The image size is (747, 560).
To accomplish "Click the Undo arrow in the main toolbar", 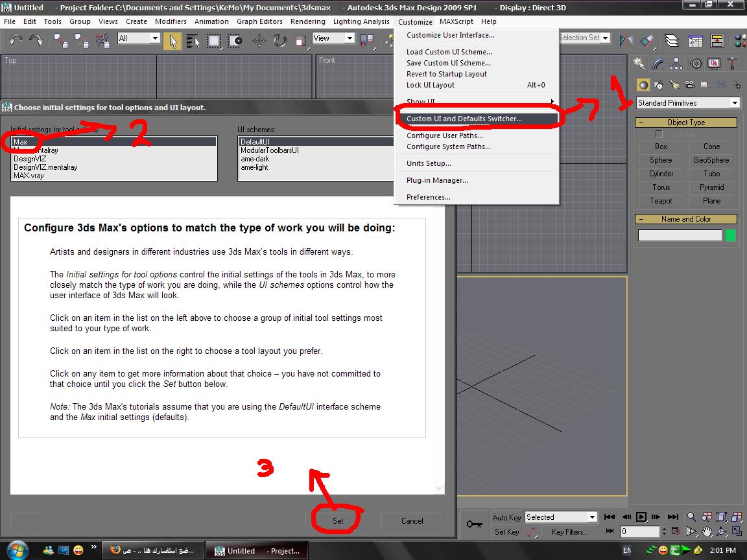I will click(16, 40).
